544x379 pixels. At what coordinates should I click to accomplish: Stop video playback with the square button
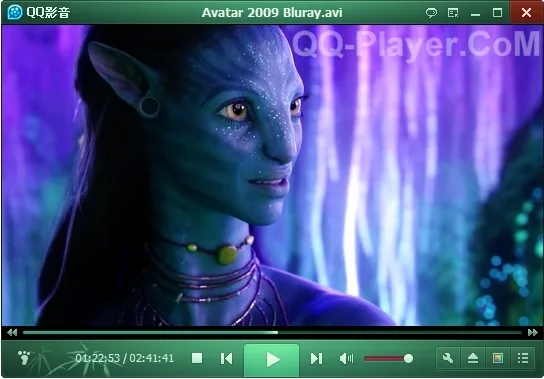tap(197, 358)
